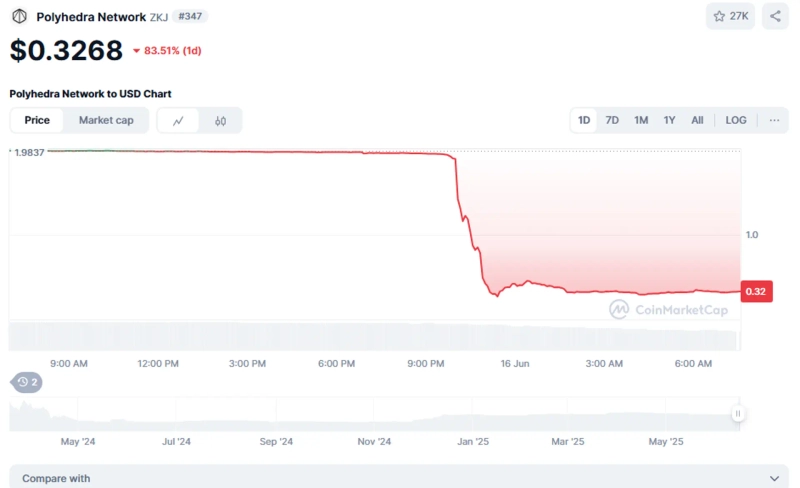Select the 1D time range tab

coord(584,120)
